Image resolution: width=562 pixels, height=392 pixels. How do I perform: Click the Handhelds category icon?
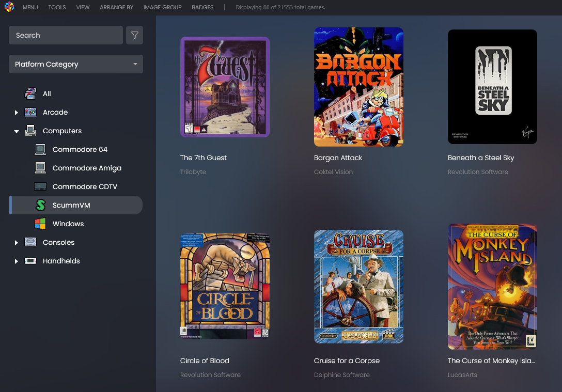pyautogui.click(x=30, y=261)
